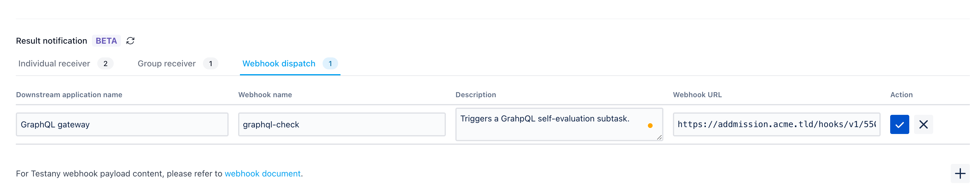Viewport: 980px width, 192px height.
Task: Edit the Description text area
Action: (559, 125)
